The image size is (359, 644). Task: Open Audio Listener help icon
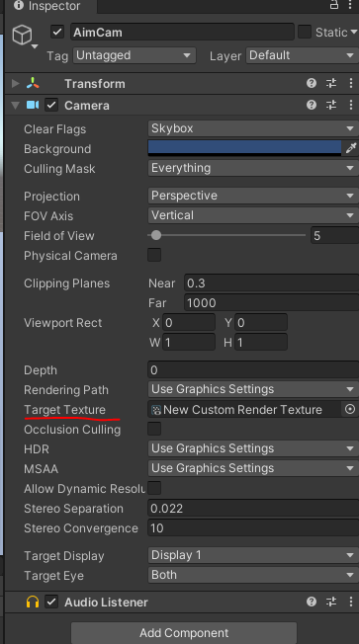point(312,602)
